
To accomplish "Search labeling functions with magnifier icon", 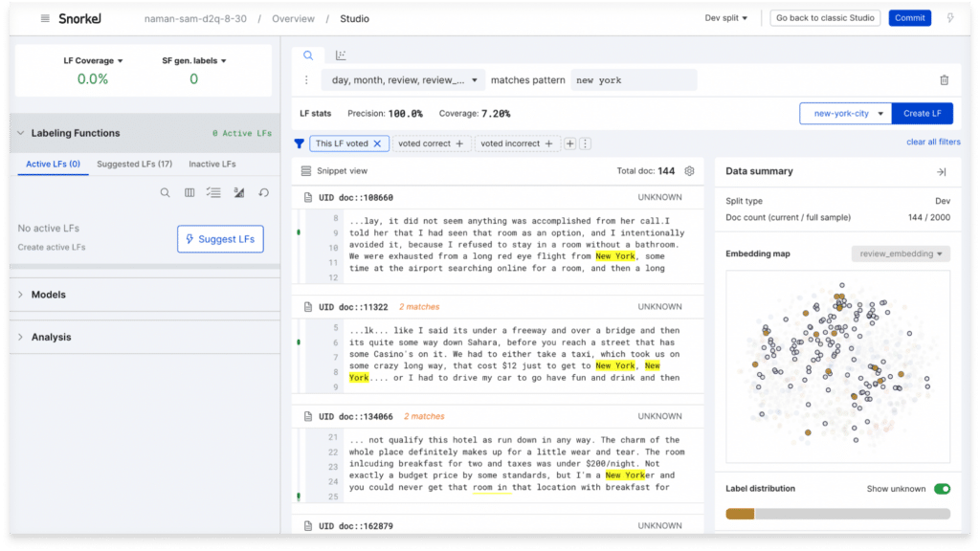I will [x=165, y=193].
